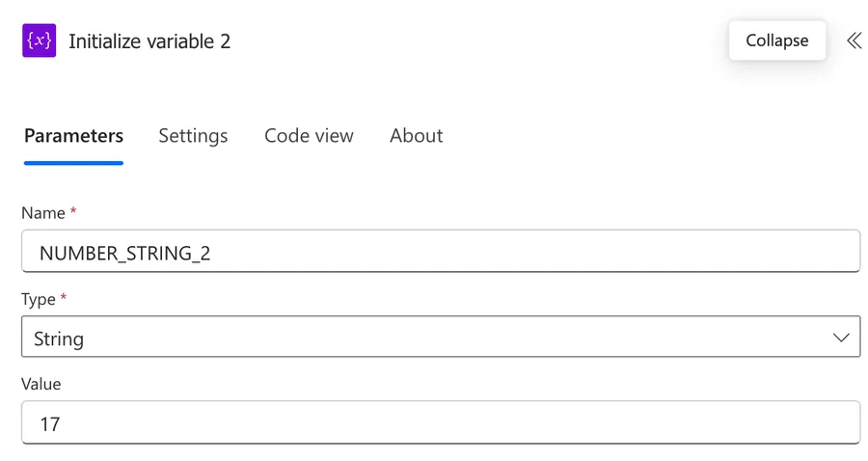This screenshot has width=868, height=461.
Task: Open the Type dropdown showing String
Action: (440, 338)
